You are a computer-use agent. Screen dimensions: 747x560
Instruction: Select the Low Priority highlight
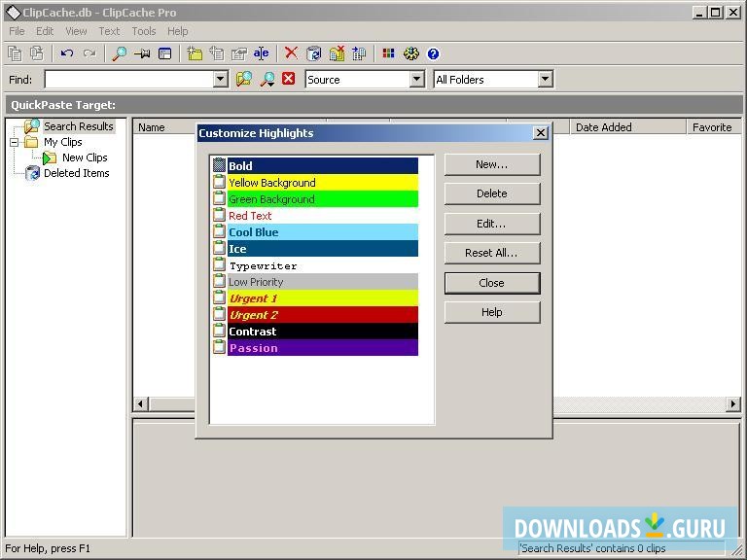point(315,281)
